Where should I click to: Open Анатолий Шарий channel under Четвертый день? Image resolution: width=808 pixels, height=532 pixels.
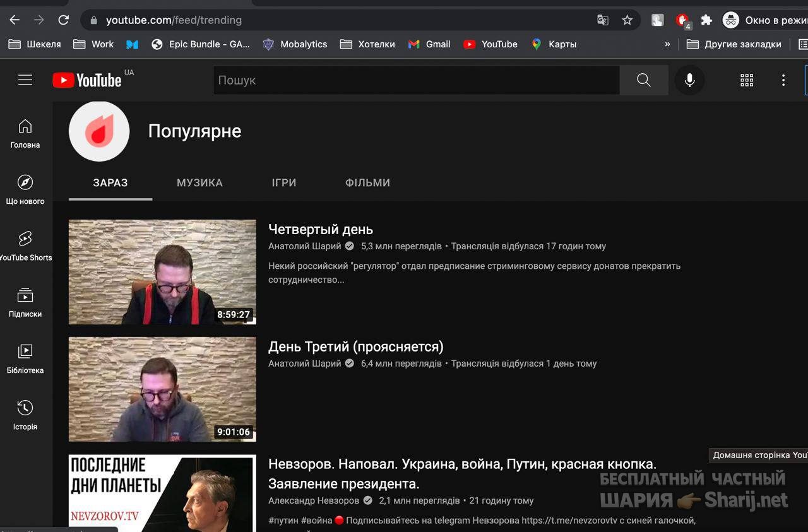click(304, 246)
